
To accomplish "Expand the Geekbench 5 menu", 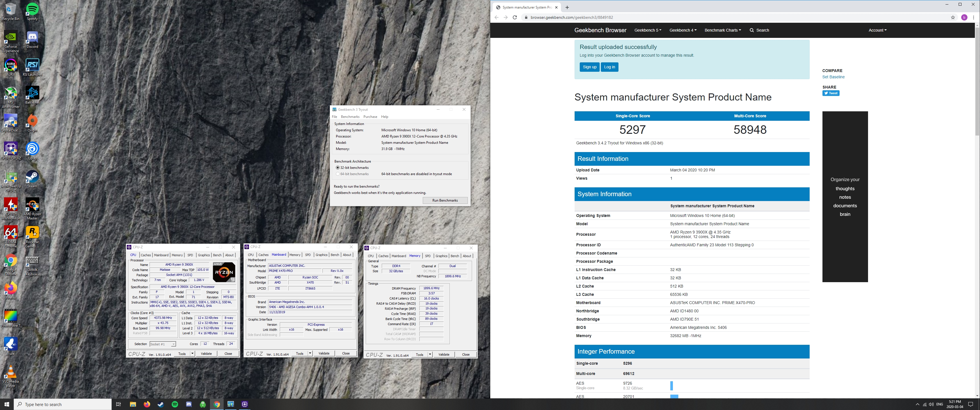I will 648,30.
